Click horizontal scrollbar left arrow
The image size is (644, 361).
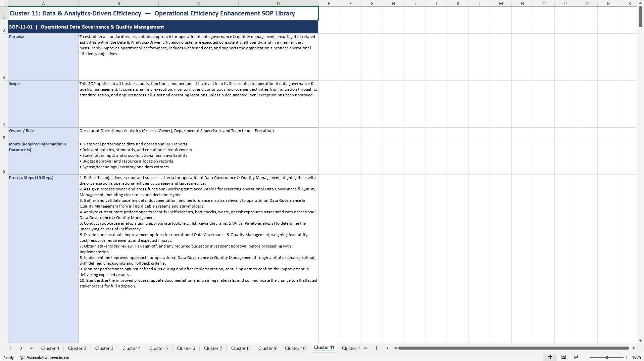(x=395, y=348)
